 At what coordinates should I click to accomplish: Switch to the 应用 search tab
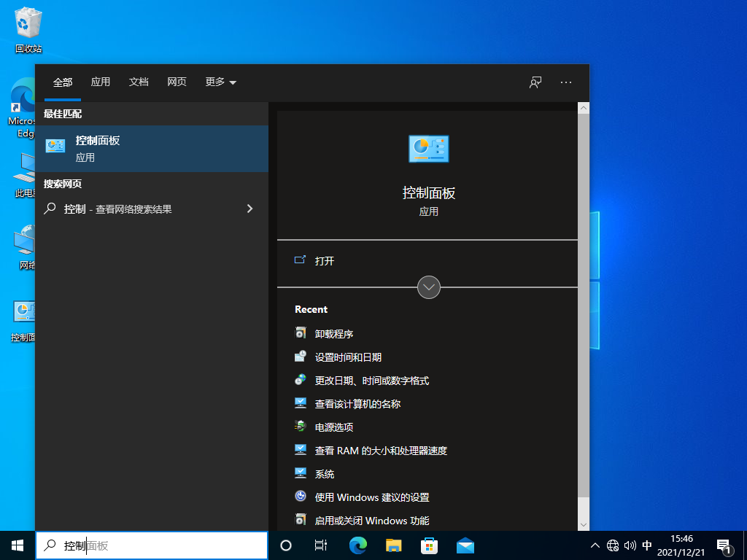click(101, 82)
